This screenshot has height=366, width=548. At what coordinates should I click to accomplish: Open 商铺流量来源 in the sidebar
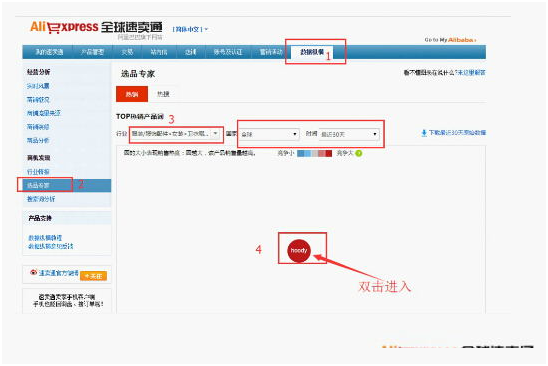click(44, 113)
